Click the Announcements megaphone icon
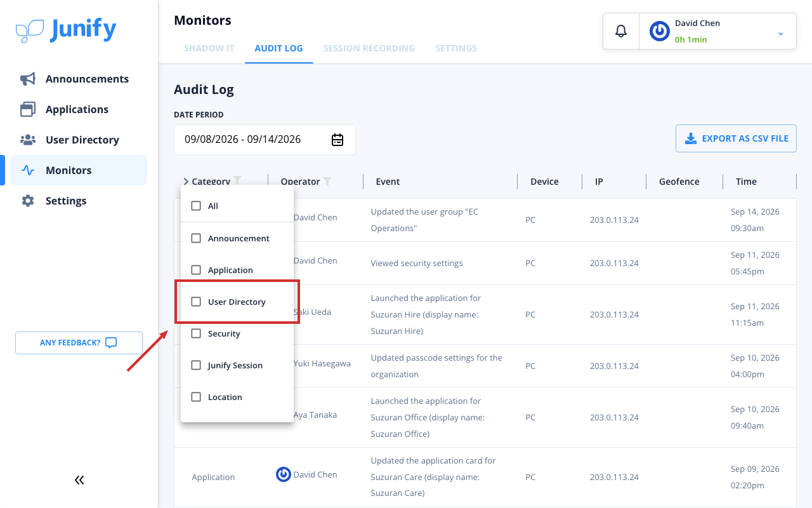This screenshot has width=812, height=508. 28,79
